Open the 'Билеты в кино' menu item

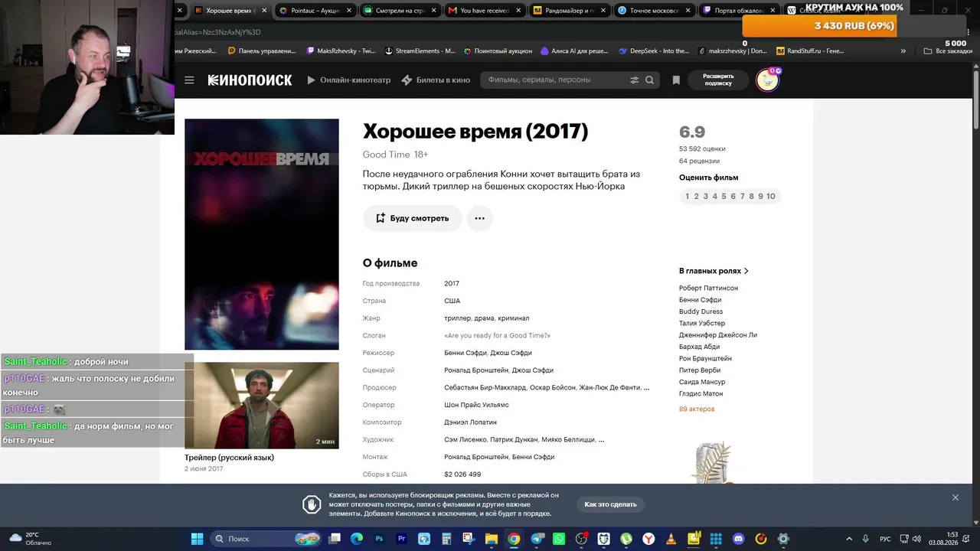(x=436, y=80)
